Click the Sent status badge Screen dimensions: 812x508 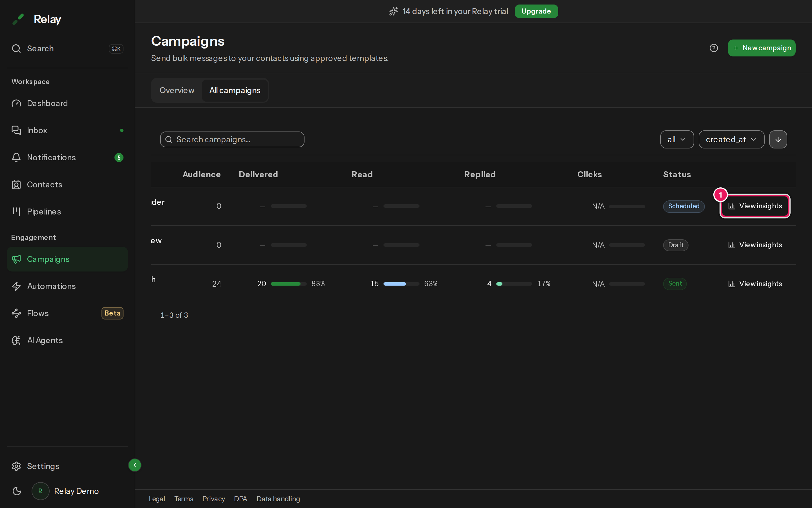coord(675,284)
